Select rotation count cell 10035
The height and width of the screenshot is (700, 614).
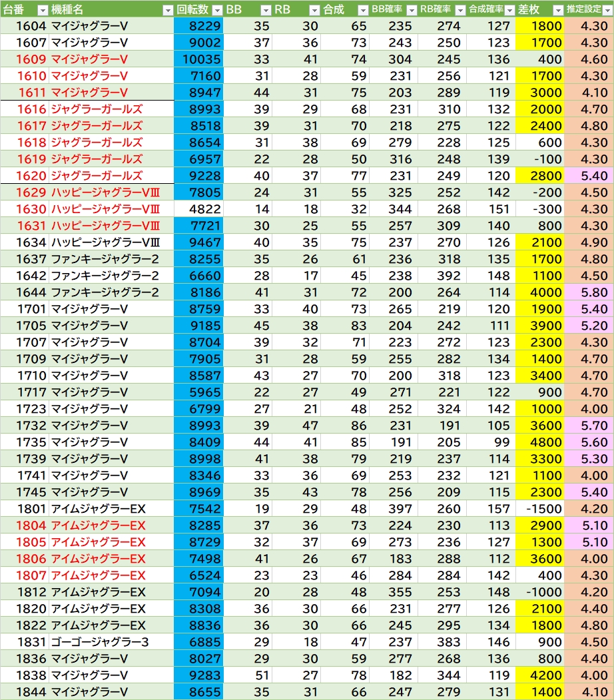pyautogui.click(x=198, y=59)
